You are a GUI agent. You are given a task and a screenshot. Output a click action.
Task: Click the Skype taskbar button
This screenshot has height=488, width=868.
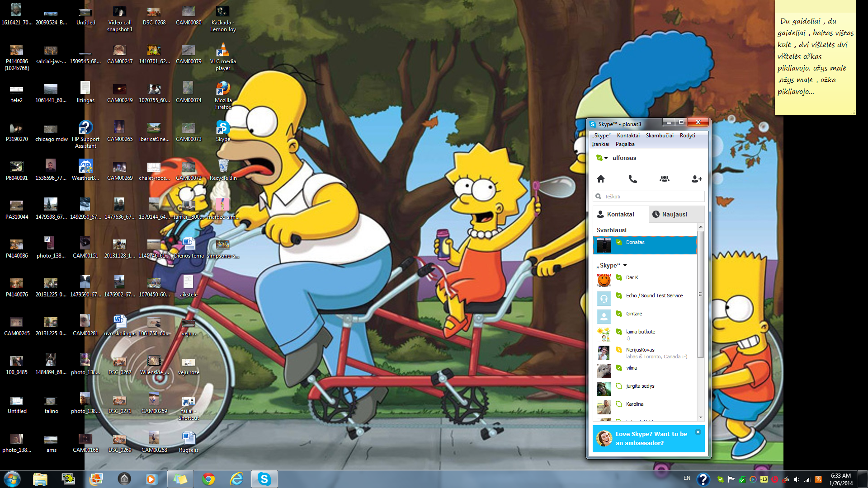tap(264, 479)
